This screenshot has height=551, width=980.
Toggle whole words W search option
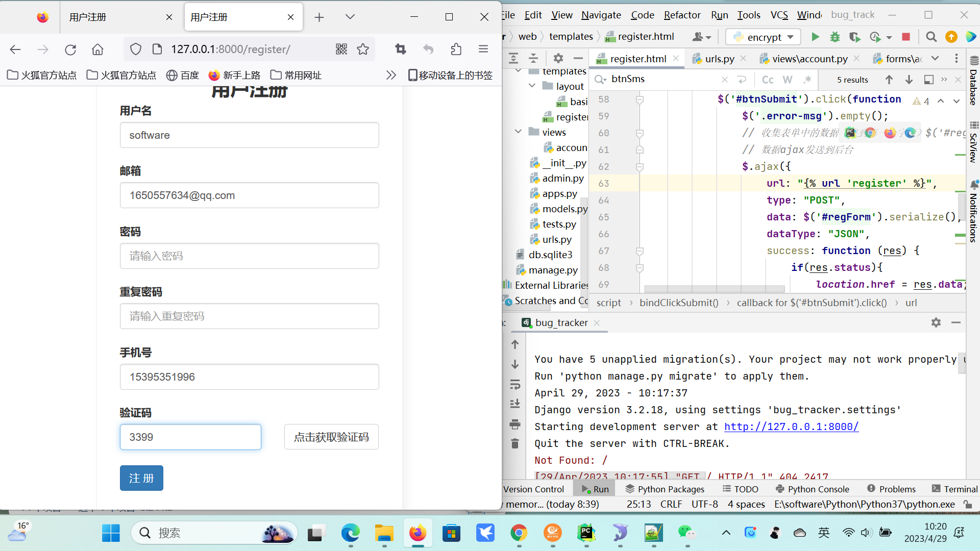click(x=788, y=80)
